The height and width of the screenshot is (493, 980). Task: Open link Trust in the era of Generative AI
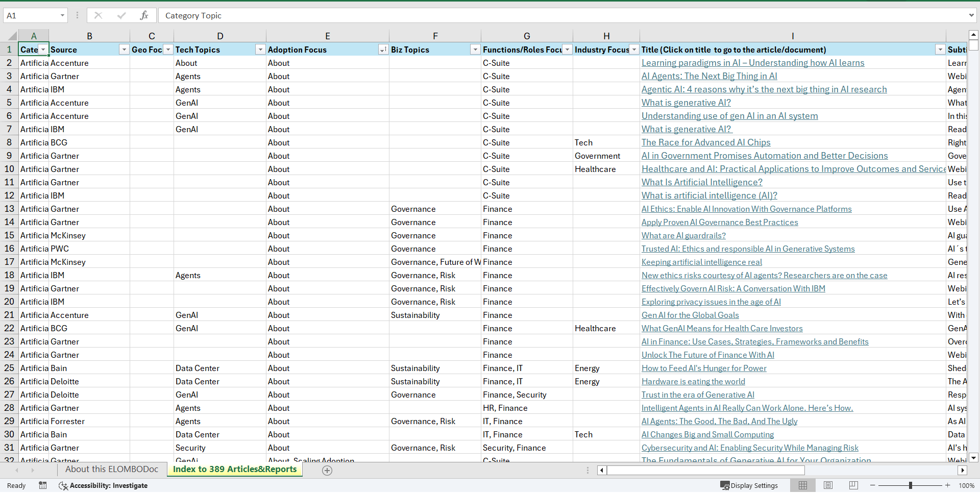(x=698, y=395)
